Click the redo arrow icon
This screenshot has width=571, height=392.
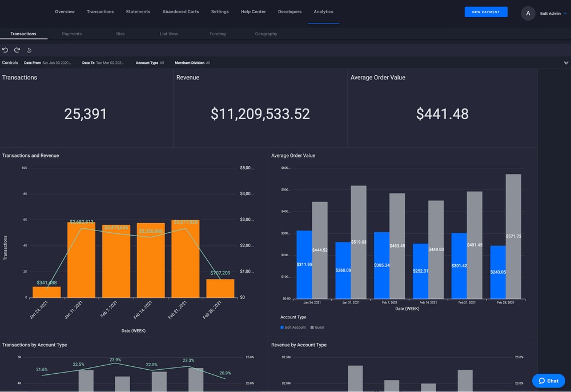[x=17, y=50]
